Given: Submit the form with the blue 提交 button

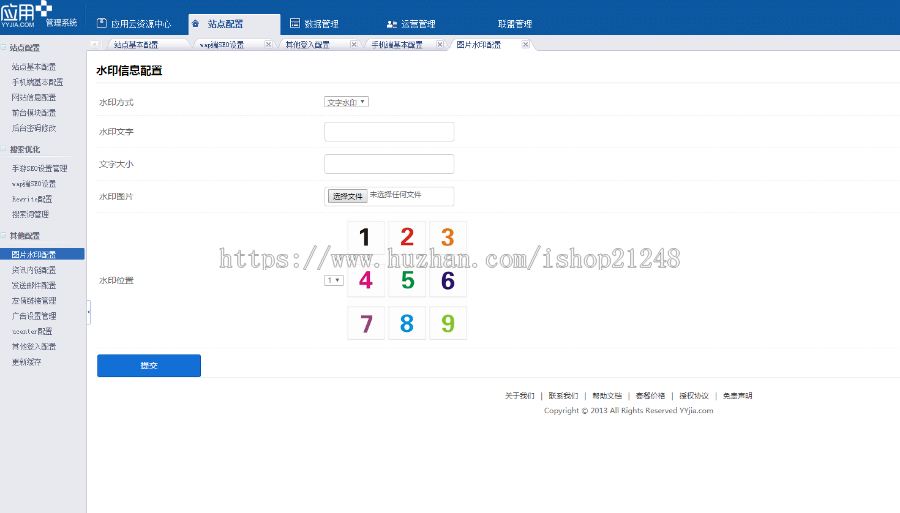Looking at the screenshot, I should click(149, 366).
